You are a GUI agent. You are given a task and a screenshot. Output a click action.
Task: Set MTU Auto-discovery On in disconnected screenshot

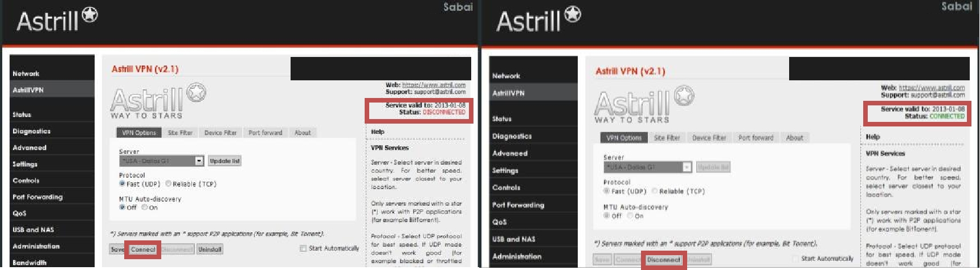pos(144,207)
